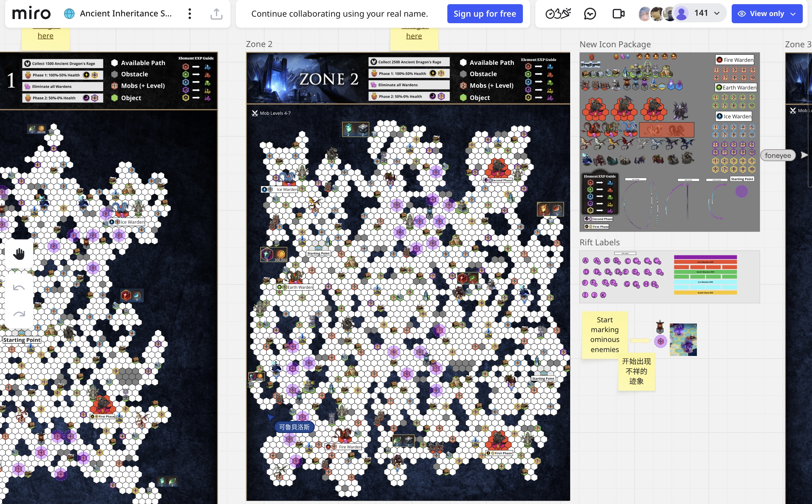Open the board export/share icon

tap(216, 14)
